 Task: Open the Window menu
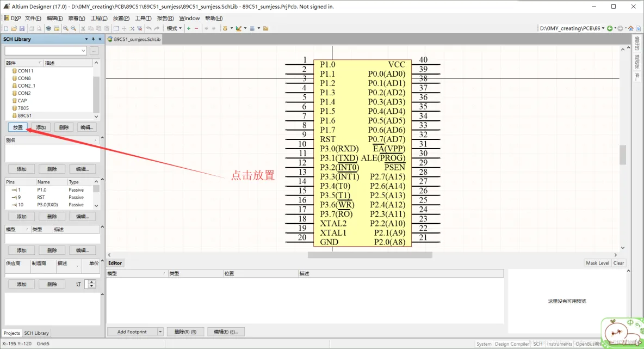[x=189, y=18]
